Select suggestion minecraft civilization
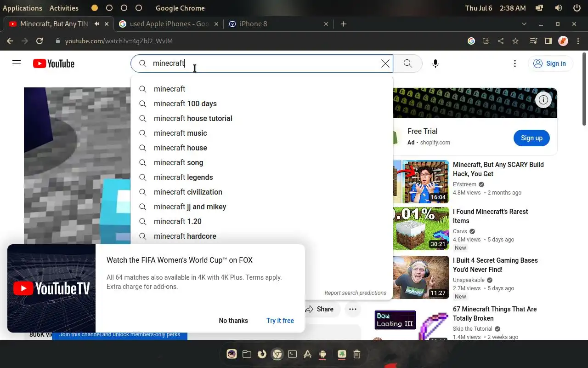This screenshot has height=368, width=588. click(x=262, y=192)
